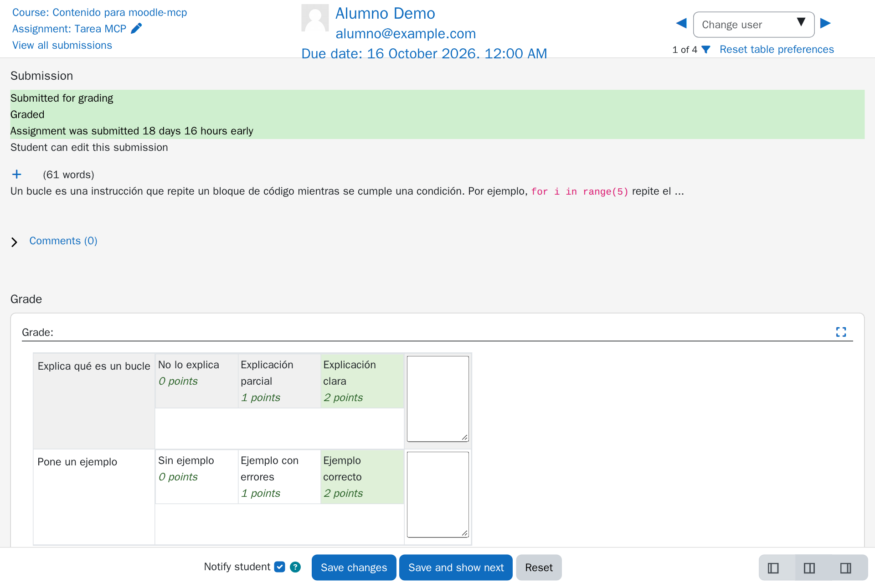Select 'Ejemplo correcto' 2 points level
This screenshot has width=875, height=588.
point(362,476)
